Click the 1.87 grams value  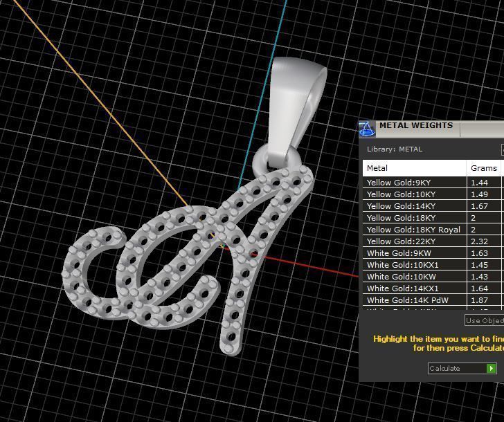(479, 300)
